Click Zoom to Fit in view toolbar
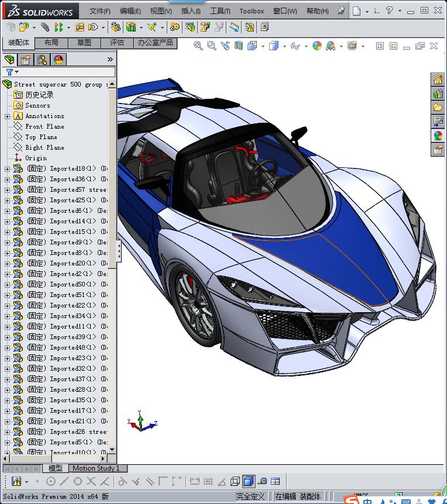The height and width of the screenshot is (504, 447). pos(198,46)
